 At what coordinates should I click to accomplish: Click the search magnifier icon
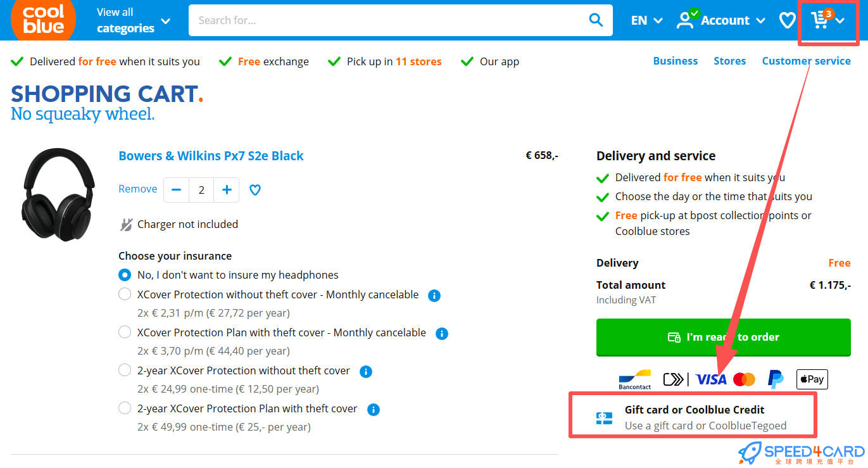coord(596,20)
